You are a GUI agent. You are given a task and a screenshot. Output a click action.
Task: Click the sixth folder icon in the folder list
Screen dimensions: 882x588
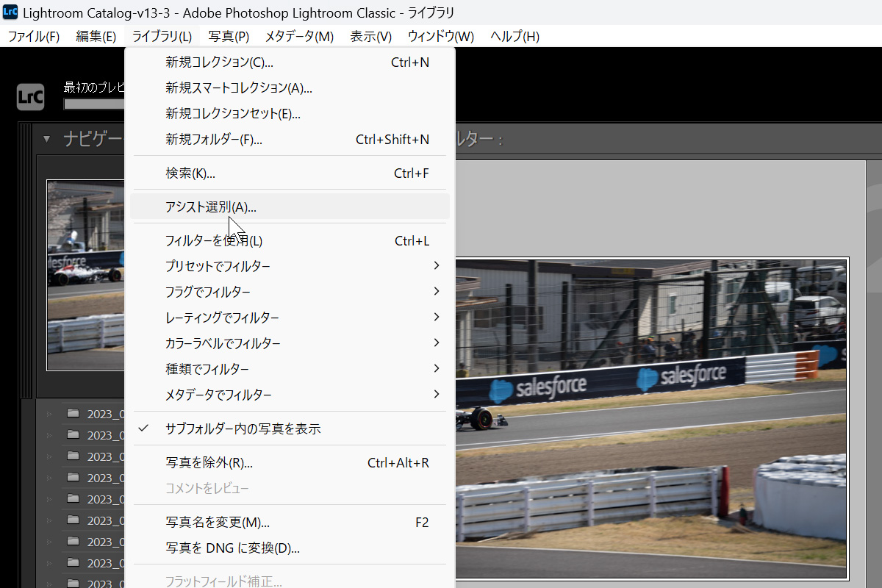73,520
